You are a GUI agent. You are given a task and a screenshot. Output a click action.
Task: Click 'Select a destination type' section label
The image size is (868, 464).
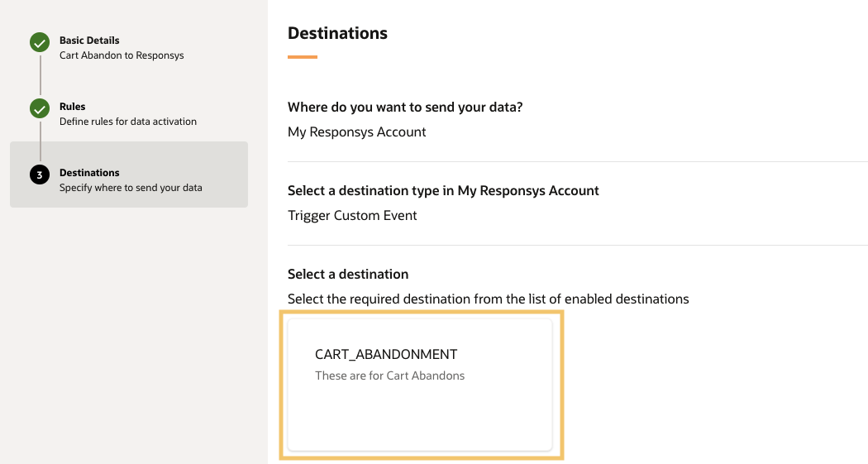coord(443,190)
